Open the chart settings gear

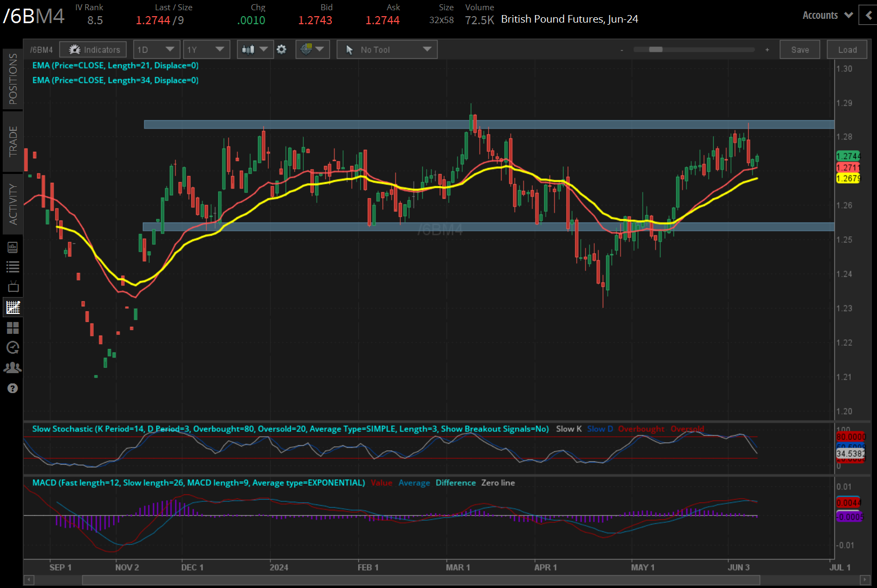[281, 50]
